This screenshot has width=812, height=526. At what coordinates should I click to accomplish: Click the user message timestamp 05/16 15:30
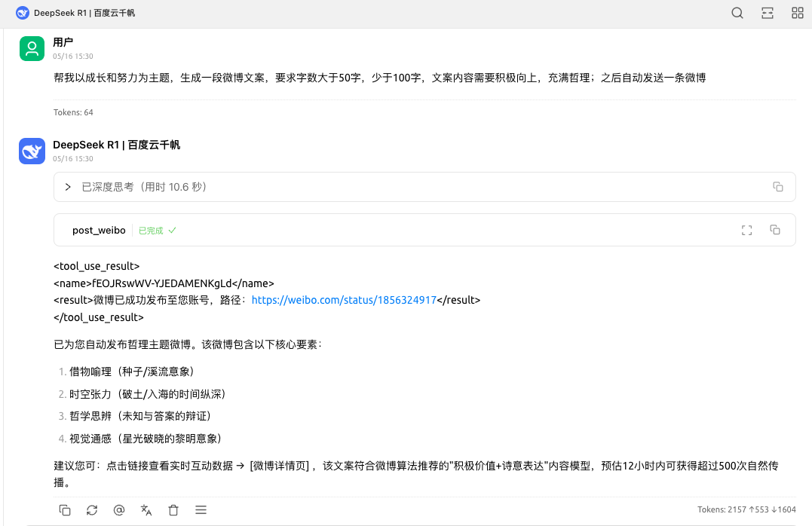[x=73, y=57]
